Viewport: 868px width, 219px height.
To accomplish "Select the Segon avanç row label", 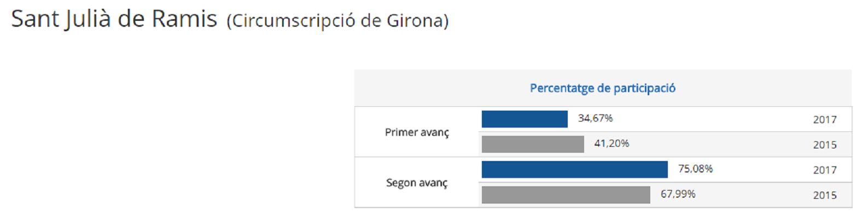I will coord(417,183).
